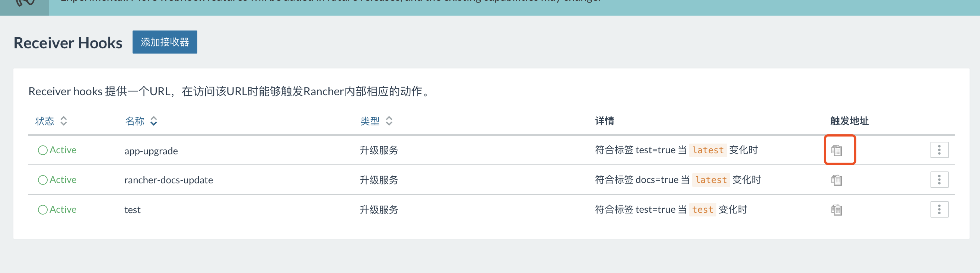Select the rancher-docs-update name
Viewport: 980px width, 273px height.
(169, 180)
